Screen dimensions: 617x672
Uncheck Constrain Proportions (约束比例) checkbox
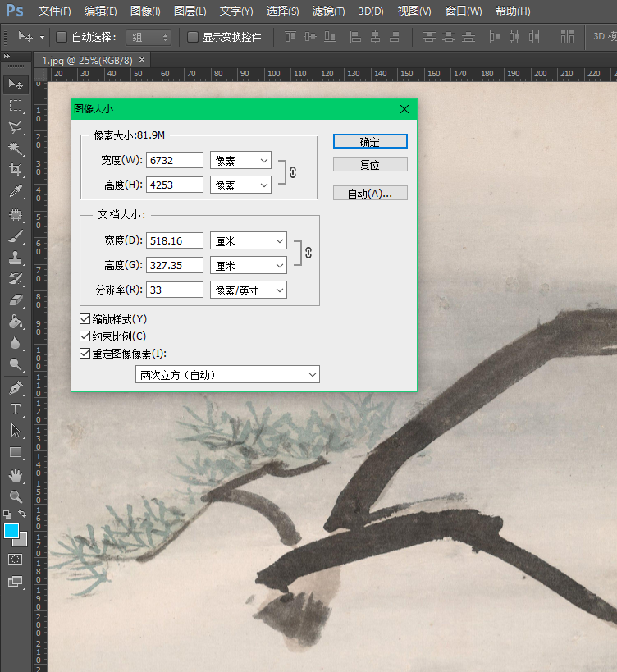(85, 336)
